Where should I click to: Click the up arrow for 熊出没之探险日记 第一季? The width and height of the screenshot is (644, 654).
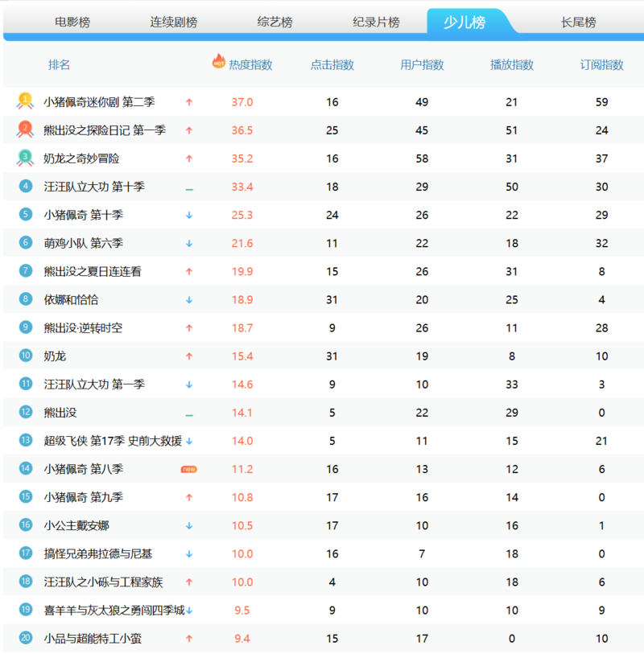click(189, 130)
